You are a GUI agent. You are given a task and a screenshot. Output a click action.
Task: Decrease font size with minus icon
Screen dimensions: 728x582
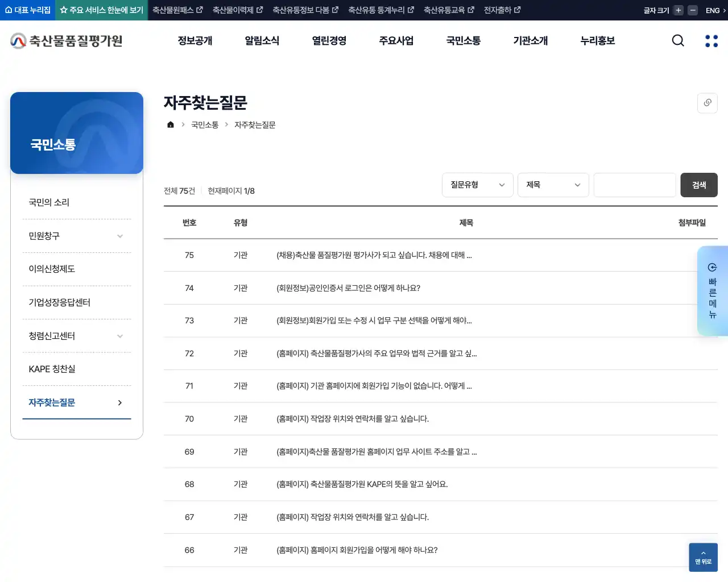(x=693, y=10)
